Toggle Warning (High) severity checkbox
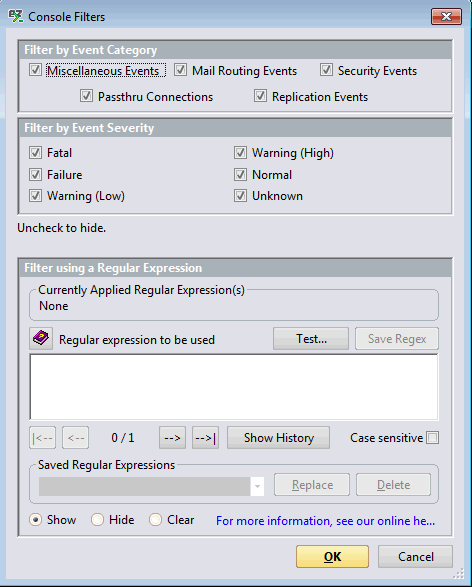This screenshot has height=587, width=472. [x=240, y=153]
